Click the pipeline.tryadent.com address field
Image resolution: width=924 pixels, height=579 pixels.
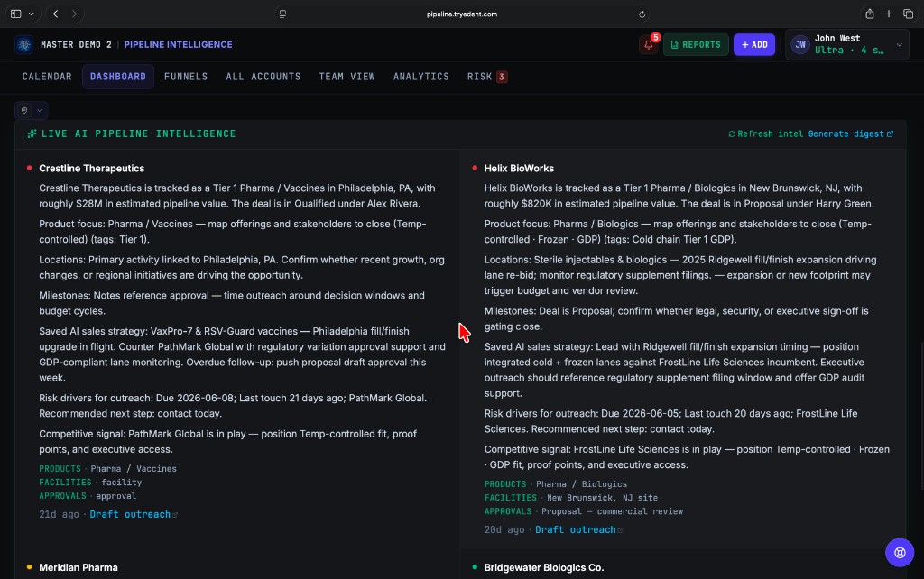pos(462,14)
